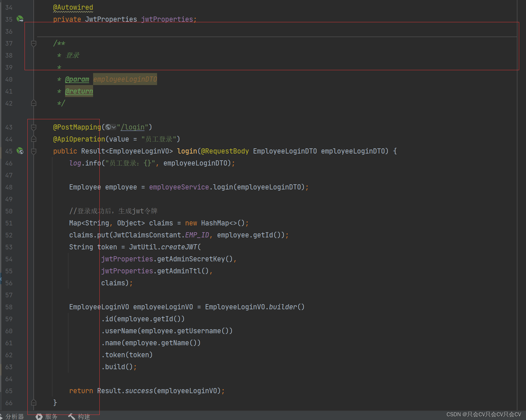Click employeeLoginDTO in the Javadoc param
Screen dimensions: 526x420
[x=125, y=79]
